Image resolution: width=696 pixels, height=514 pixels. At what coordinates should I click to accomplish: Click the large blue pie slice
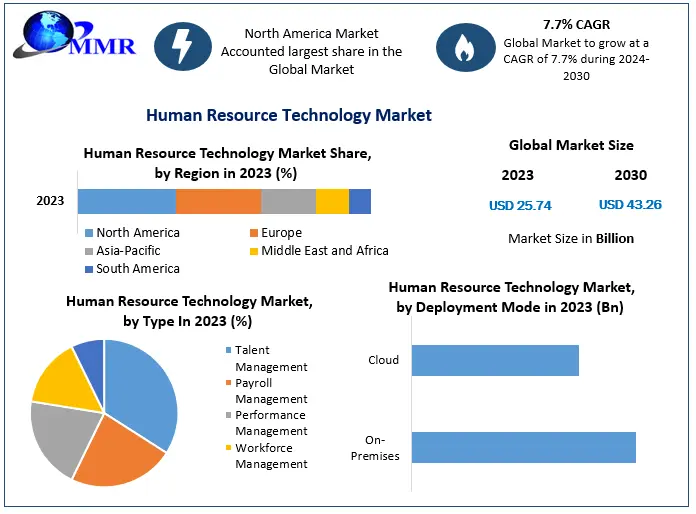coord(143,390)
